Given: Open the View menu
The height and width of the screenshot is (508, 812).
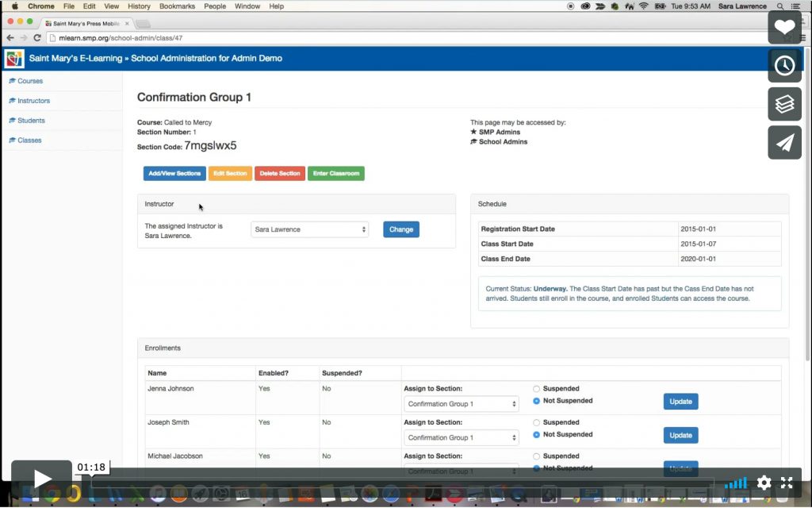Looking at the screenshot, I should click(x=111, y=6).
